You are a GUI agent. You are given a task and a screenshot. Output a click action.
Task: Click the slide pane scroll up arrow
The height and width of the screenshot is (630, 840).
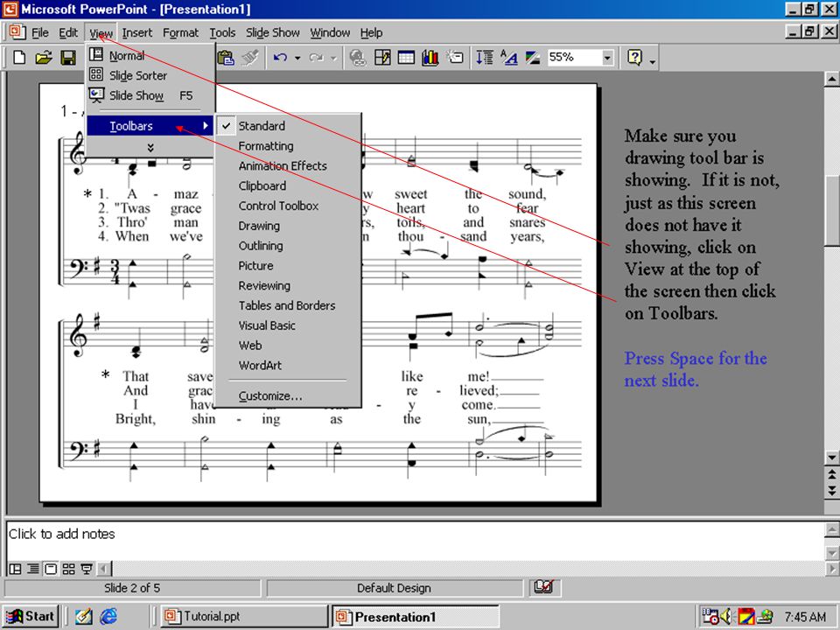tap(831, 80)
